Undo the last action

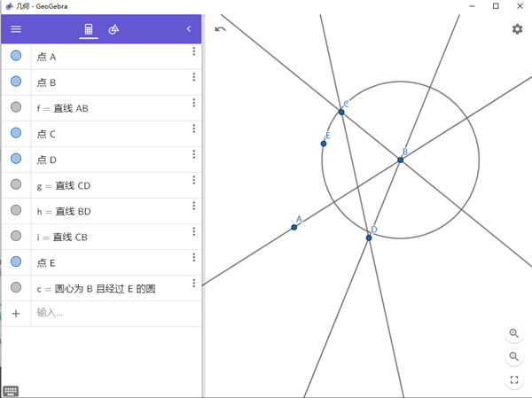pos(220,29)
